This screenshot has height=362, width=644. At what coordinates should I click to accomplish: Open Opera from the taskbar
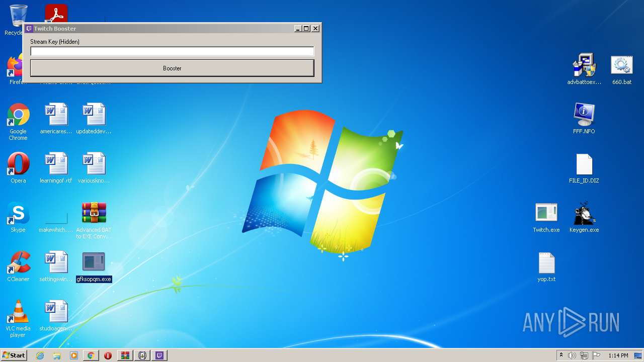pos(108,355)
